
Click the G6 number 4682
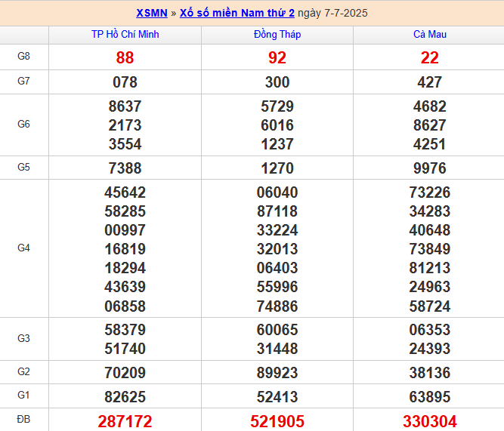pyautogui.click(x=430, y=106)
